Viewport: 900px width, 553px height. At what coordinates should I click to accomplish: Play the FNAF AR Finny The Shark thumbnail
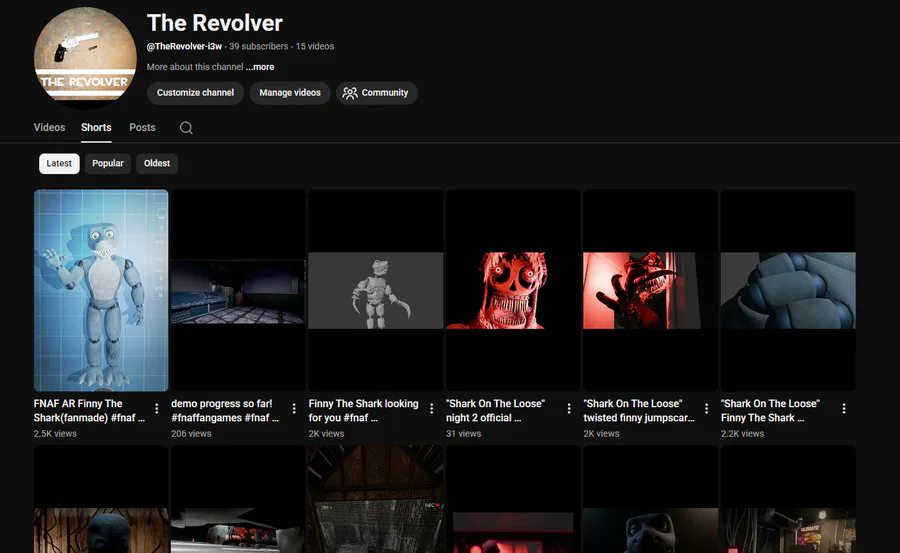coord(101,290)
